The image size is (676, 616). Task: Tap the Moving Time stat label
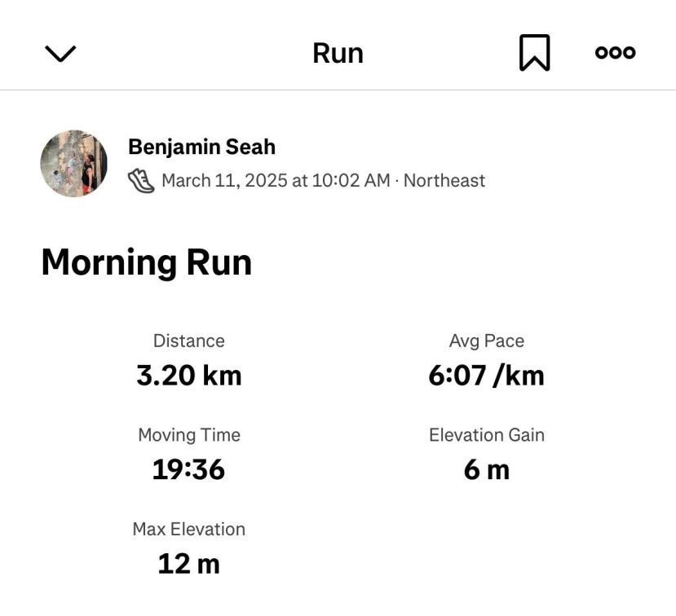tap(189, 435)
